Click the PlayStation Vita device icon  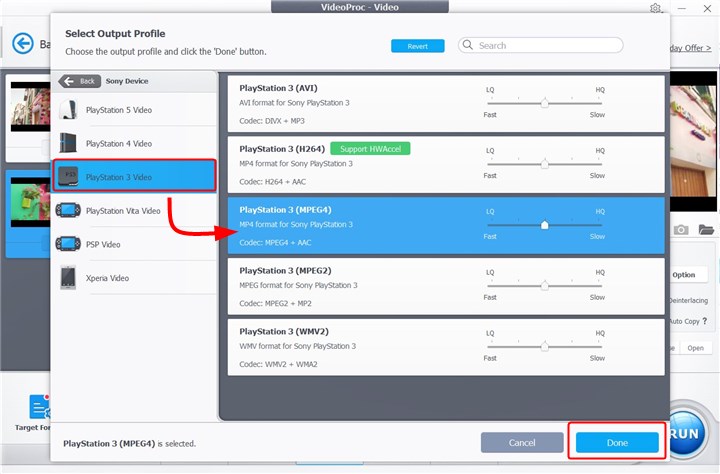coord(68,210)
